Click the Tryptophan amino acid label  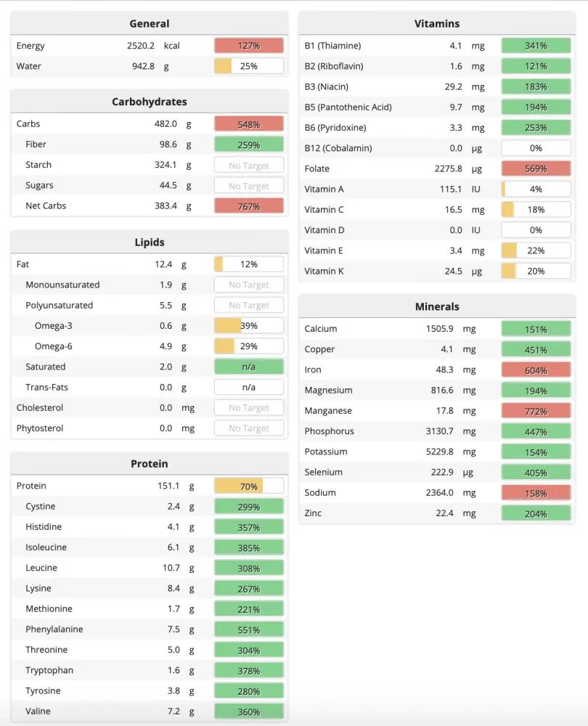point(49,670)
